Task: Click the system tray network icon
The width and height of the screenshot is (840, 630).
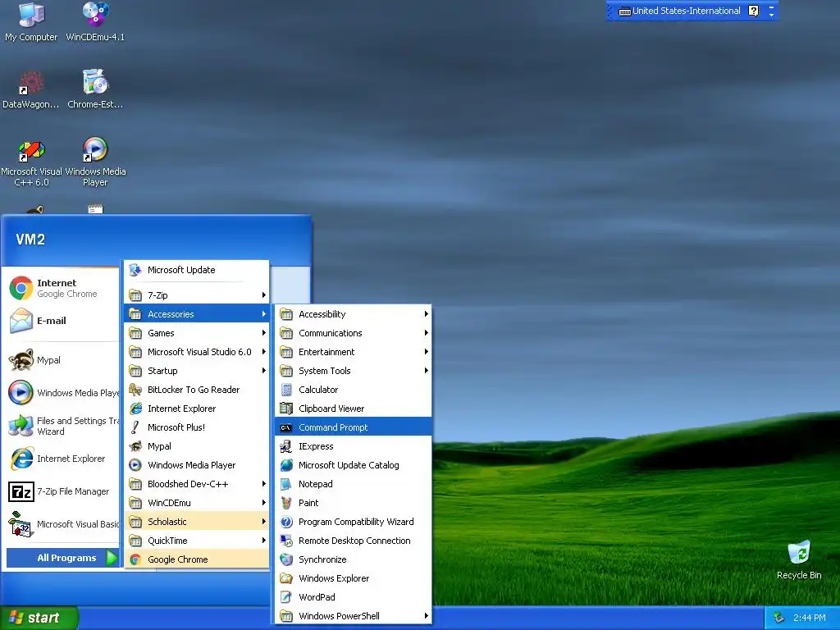Action: 779,618
